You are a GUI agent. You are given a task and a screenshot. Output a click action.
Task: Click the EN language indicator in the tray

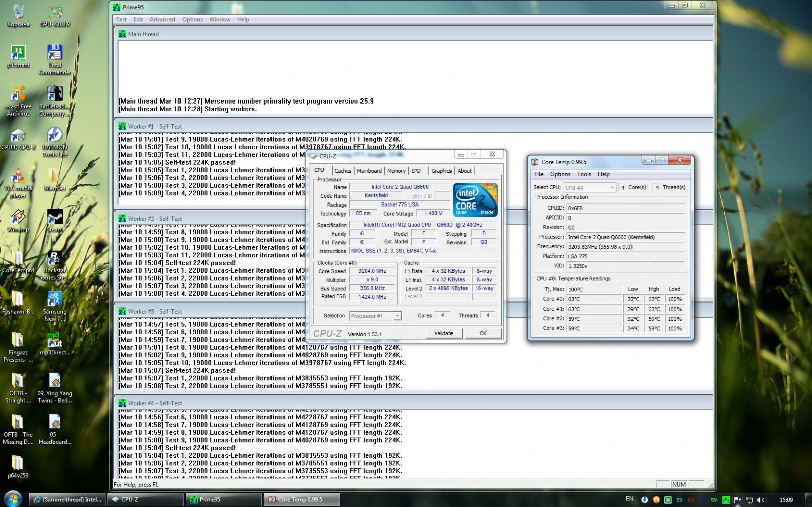pyautogui.click(x=629, y=499)
